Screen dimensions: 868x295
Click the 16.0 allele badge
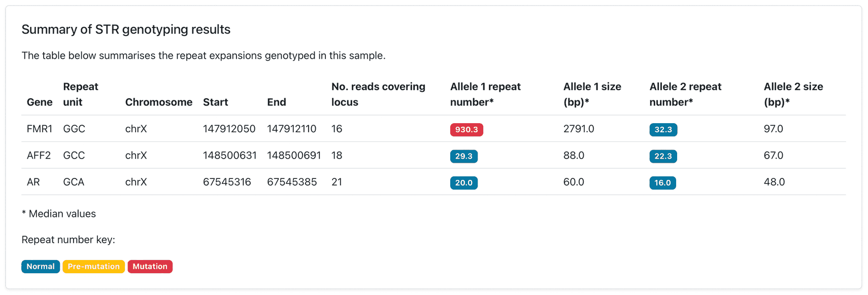coord(662,183)
